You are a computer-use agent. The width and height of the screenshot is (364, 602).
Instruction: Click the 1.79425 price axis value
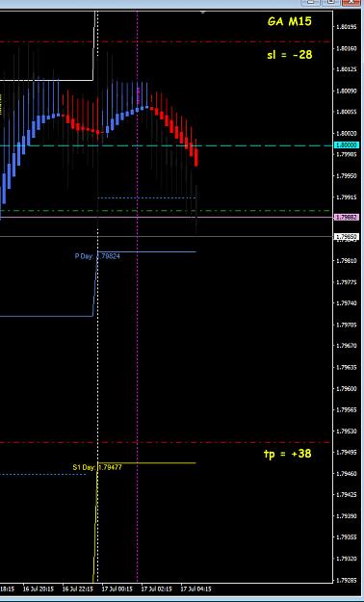pyautogui.click(x=347, y=495)
